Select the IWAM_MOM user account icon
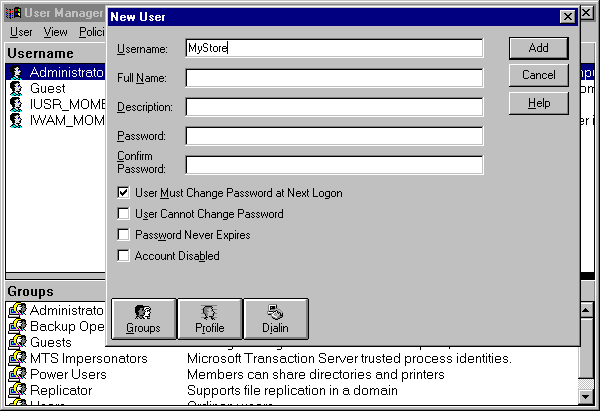Viewport: 600px width, 411px height. [17, 121]
